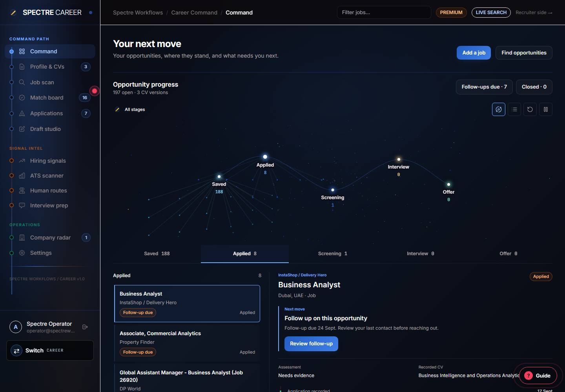The height and width of the screenshot is (392, 565).
Task: Open the Applications paper-plane icon
Action: tap(22, 113)
